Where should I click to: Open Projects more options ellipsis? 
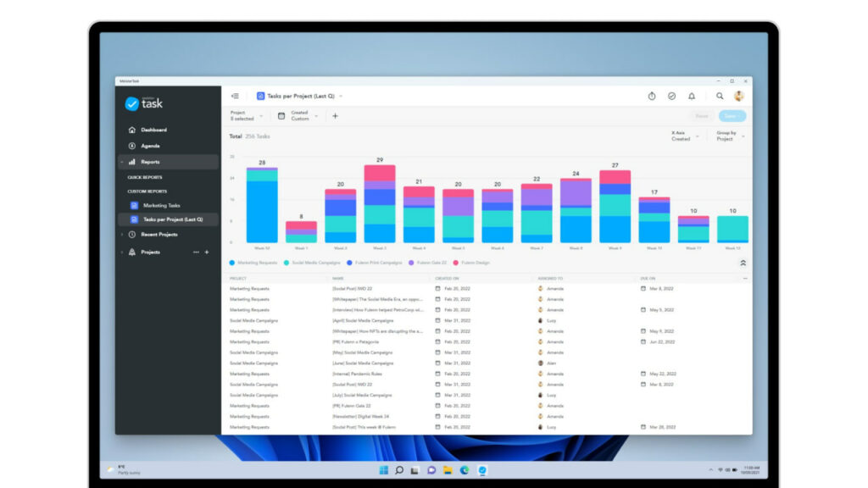pos(196,252)
